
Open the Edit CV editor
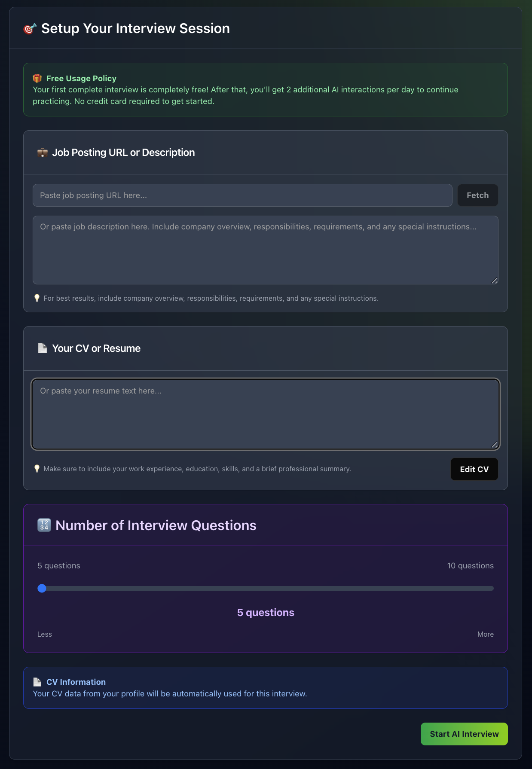coord(474,469)
